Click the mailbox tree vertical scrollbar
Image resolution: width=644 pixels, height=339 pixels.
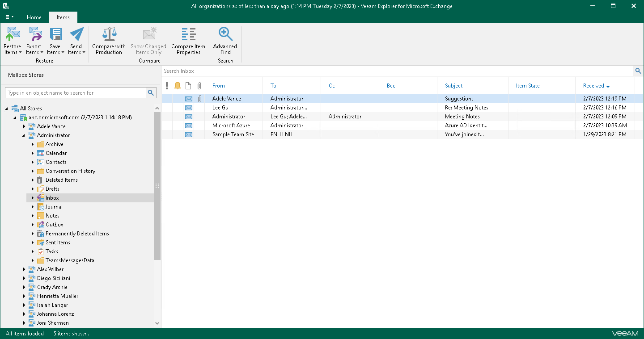click(x=157, y=185)
